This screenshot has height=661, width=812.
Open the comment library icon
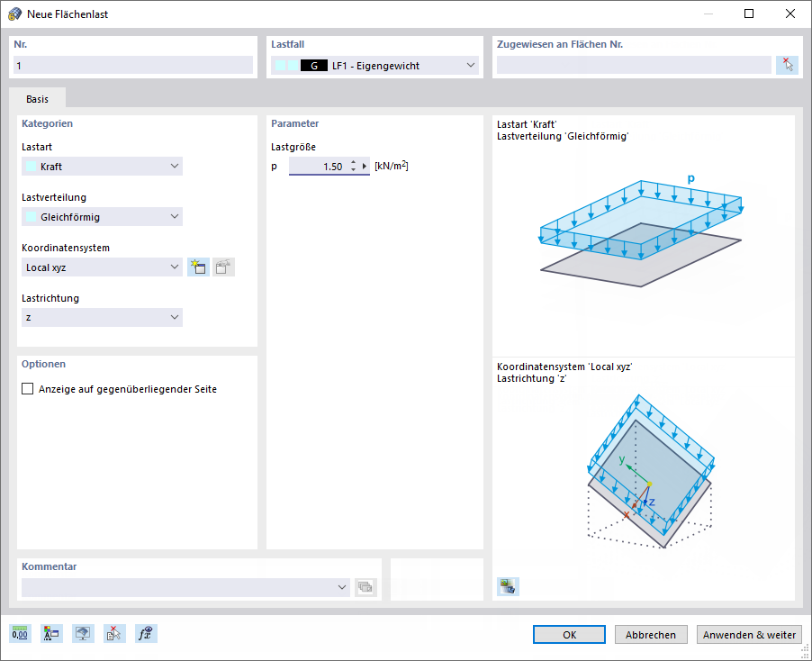[x=365, y=587]
